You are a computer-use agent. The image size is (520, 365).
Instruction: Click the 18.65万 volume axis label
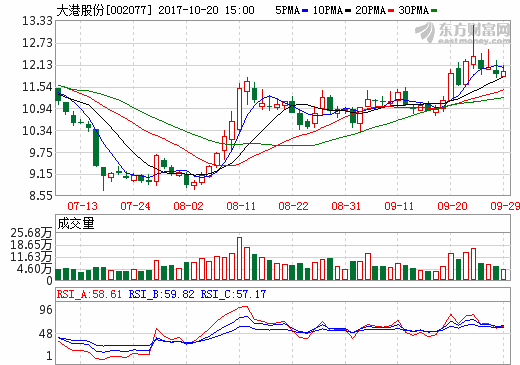pyautogui.click(x=31, y=245)
